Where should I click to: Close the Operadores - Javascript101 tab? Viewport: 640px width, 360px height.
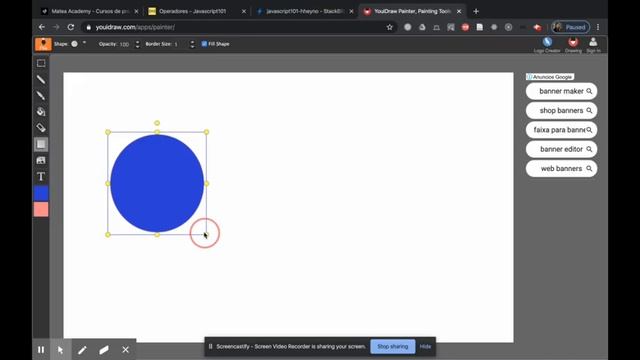[x=244, y=11]
